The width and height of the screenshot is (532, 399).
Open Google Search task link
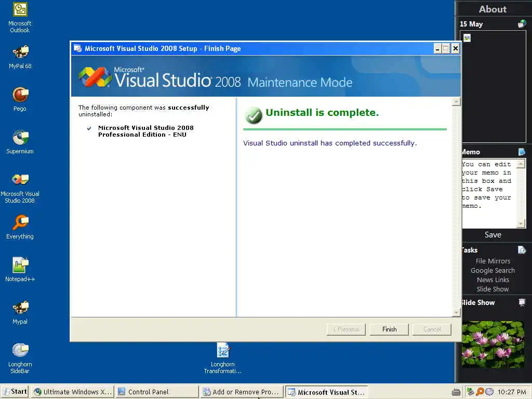493,270
